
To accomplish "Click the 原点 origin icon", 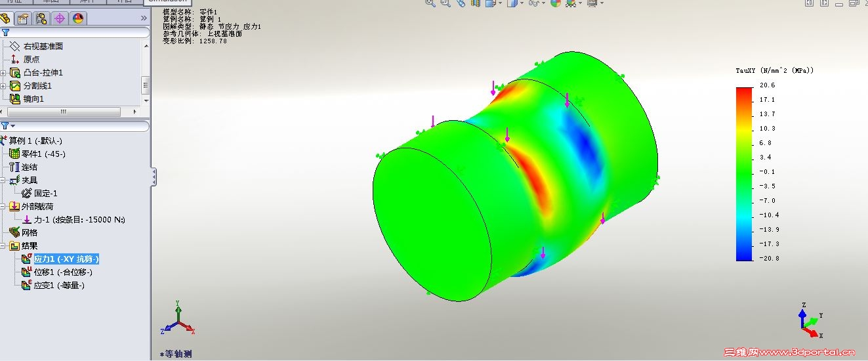I will coord(15,59).
